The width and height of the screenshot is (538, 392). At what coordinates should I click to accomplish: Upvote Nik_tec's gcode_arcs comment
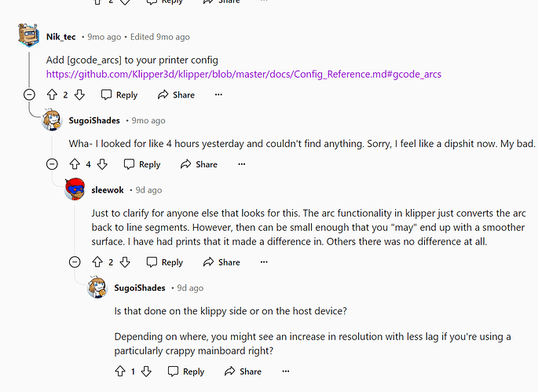pyautogui.click(x=53, y=95)
